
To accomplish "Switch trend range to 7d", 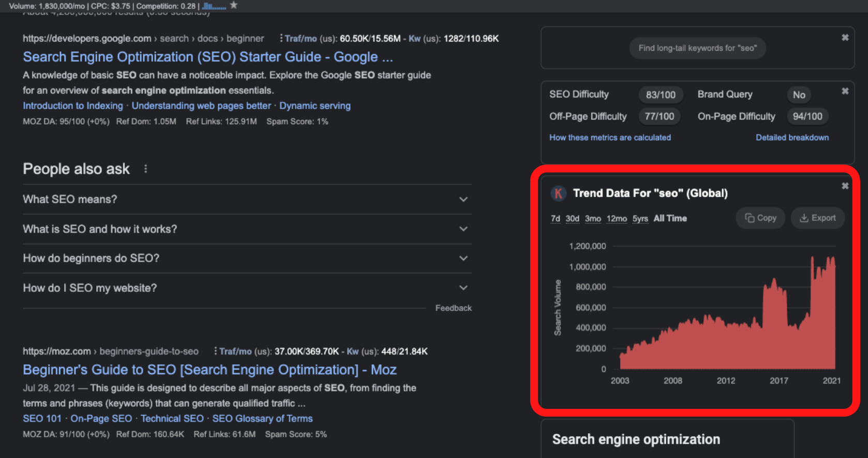I will tap(556, 218).
